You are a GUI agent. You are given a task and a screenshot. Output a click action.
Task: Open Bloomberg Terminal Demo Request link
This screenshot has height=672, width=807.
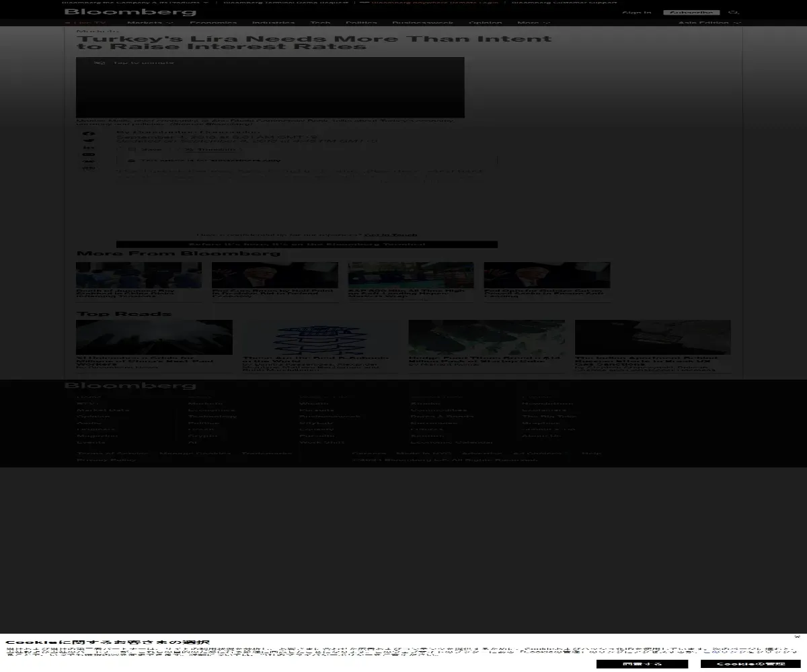(286, 2)
